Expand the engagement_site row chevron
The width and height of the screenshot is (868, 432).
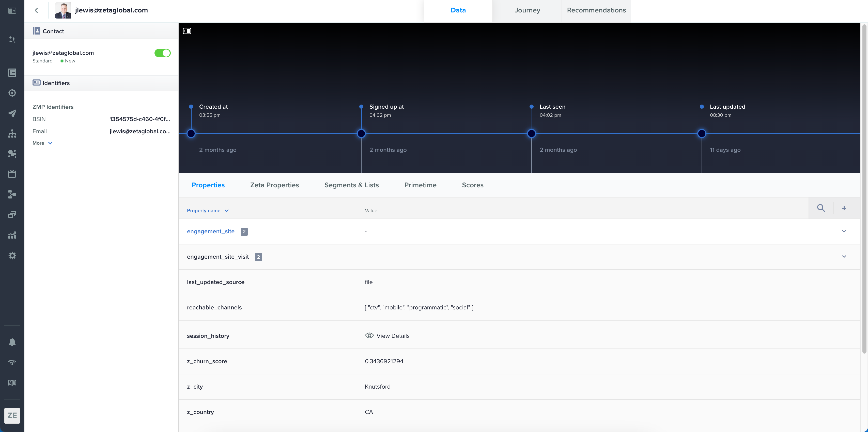tap(844, 231)
